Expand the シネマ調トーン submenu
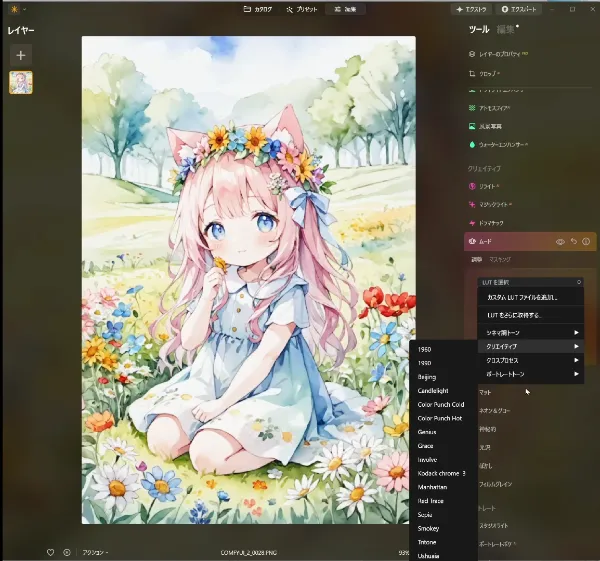Image resolution: width=600 pixels, height=561 pixels. (x=530, y=333)
